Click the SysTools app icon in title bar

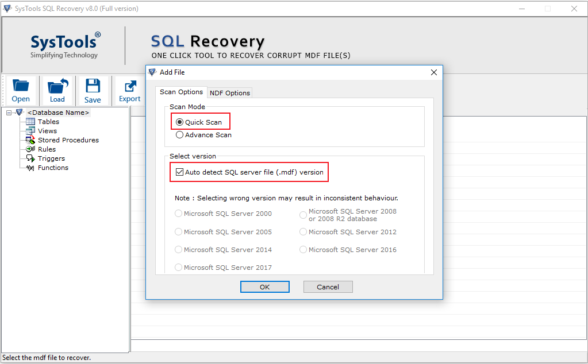[7, 8]
